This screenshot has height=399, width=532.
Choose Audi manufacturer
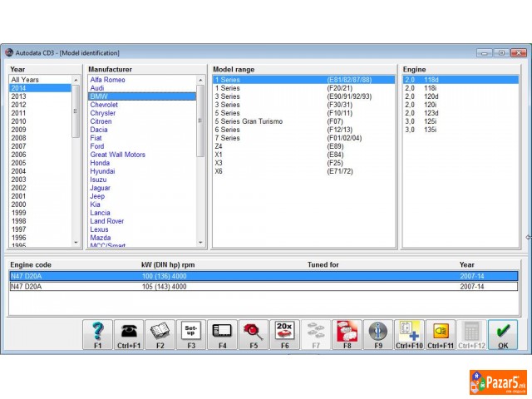point(142,88)
